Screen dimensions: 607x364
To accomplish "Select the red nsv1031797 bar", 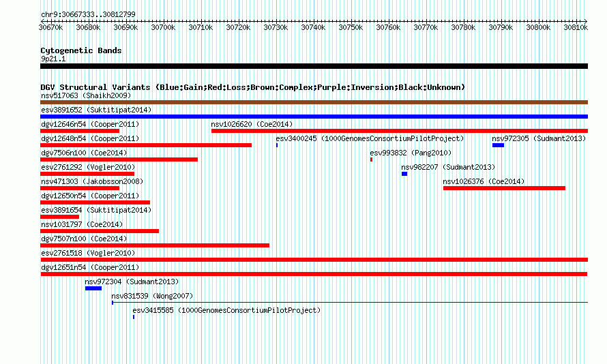I will (100, 231).
